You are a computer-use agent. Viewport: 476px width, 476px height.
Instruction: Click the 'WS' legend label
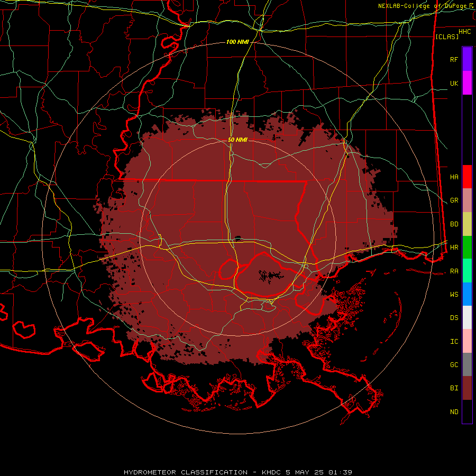point(454,294)
